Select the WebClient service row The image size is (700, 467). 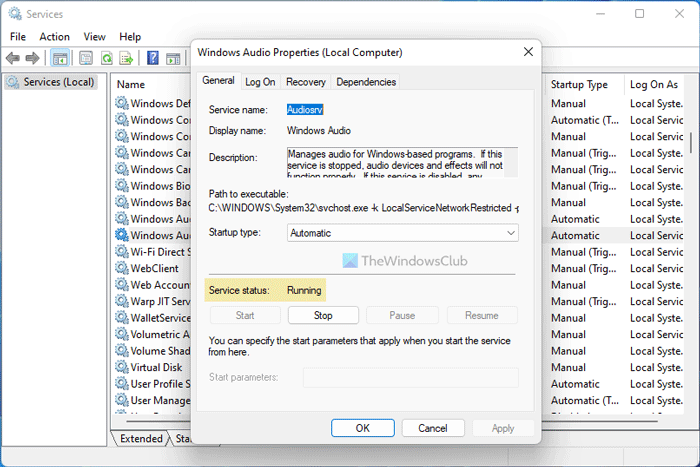[154, 268]
